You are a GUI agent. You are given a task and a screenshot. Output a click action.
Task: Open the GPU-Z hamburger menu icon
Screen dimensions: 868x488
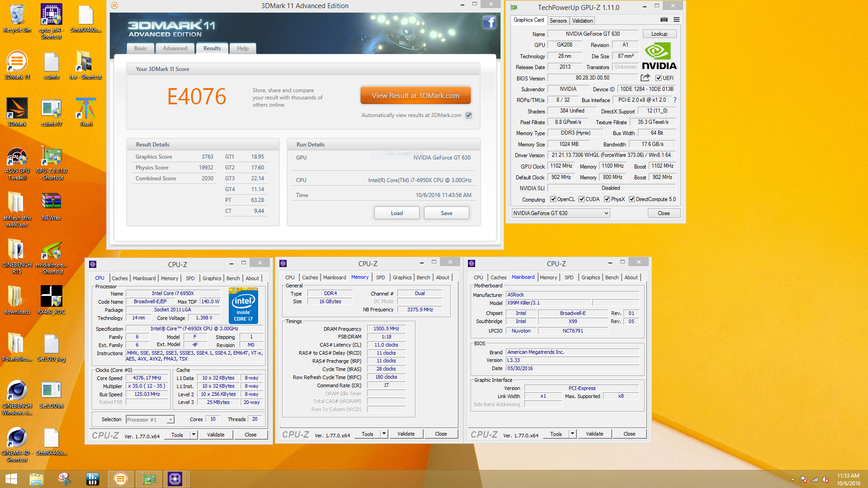pyautogui.click(x=676, y=20)
